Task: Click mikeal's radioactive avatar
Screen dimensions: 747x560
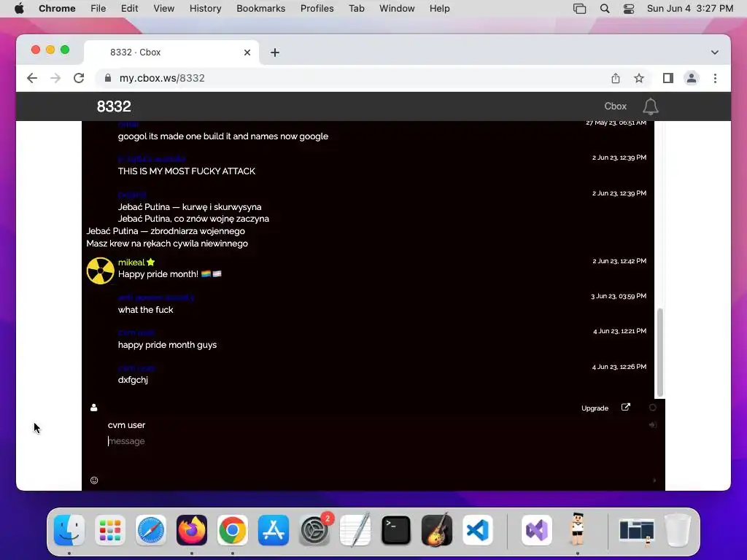Action: [100, 271]
